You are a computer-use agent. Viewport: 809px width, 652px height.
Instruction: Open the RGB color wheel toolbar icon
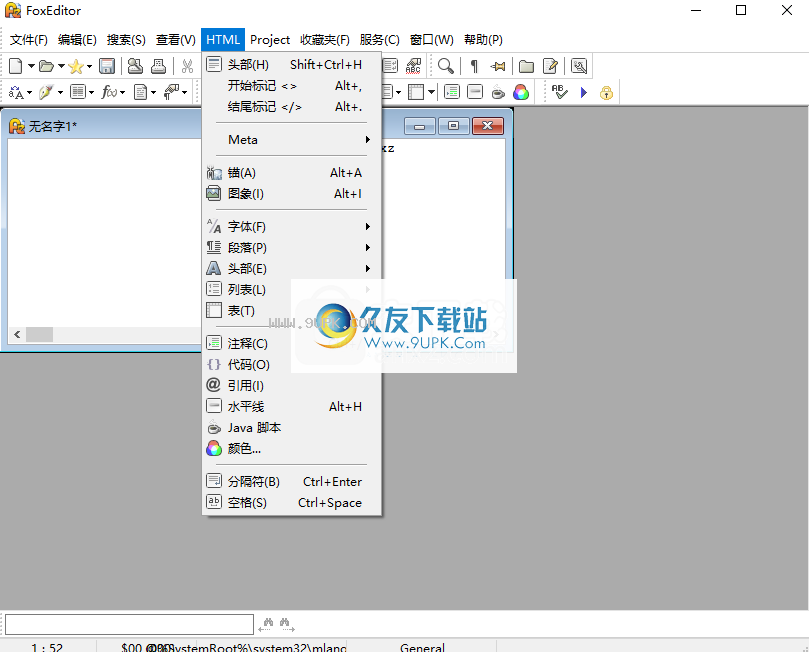521,92
